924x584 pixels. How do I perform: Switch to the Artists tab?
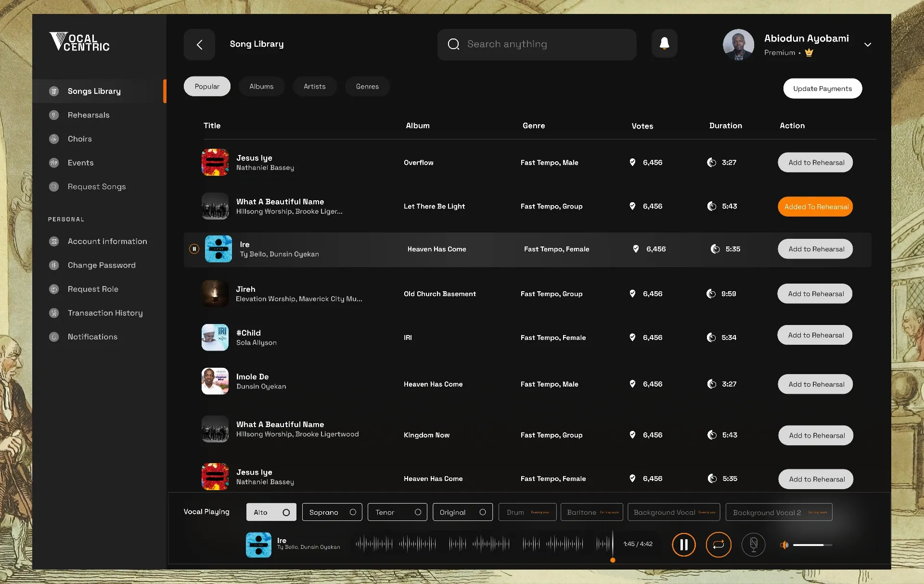tap(314, 87)
